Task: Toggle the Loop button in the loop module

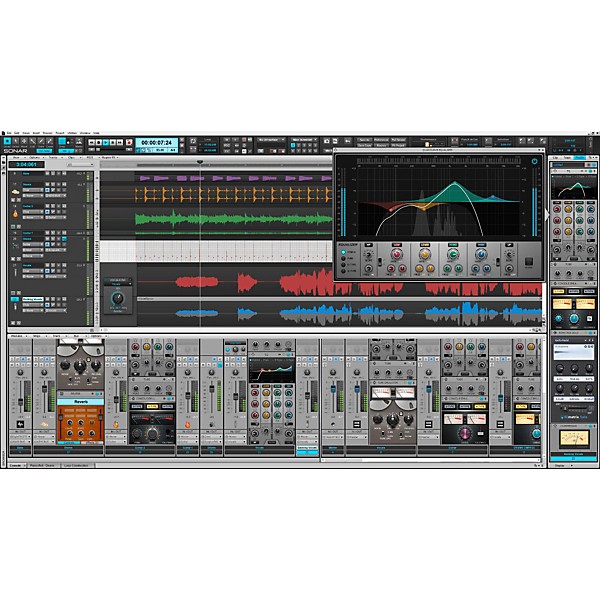Action: click(193, 141)
